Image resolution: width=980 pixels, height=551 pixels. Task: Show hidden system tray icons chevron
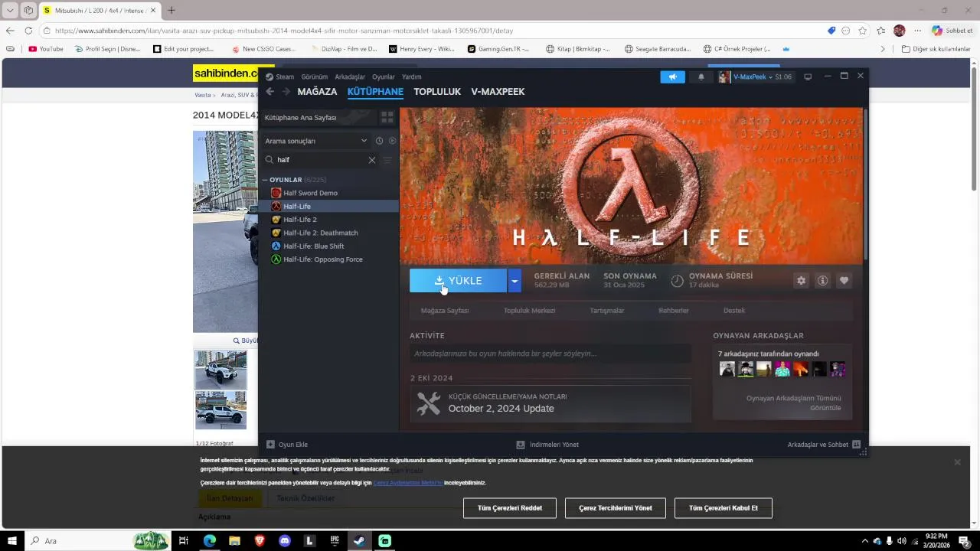point(865,541)
